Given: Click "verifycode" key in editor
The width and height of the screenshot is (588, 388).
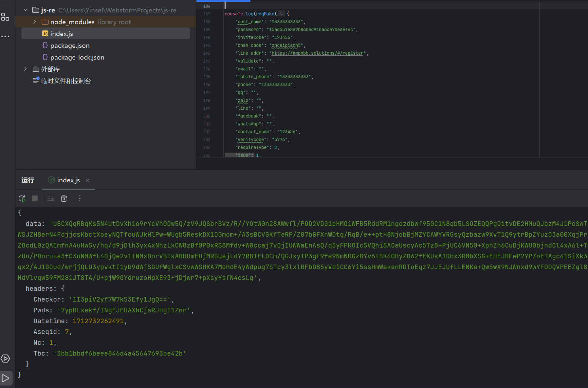Looking at the screenshot, I should click(x=251, y=139).
